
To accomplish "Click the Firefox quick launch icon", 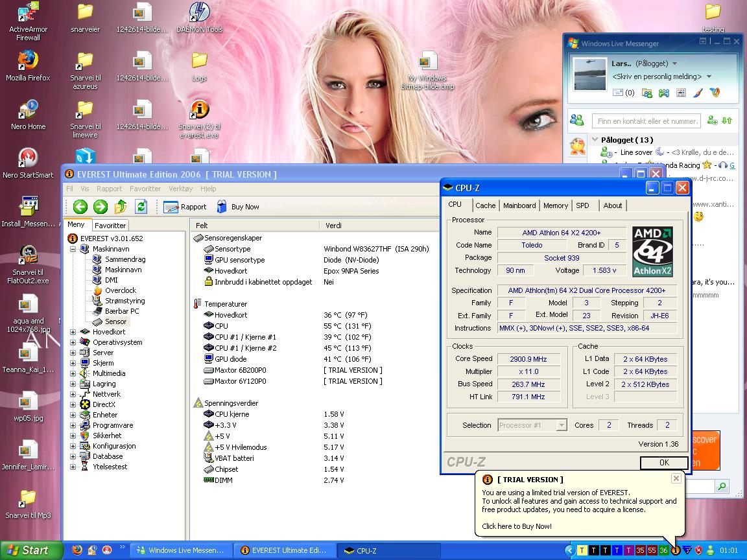I will [77, 550].
